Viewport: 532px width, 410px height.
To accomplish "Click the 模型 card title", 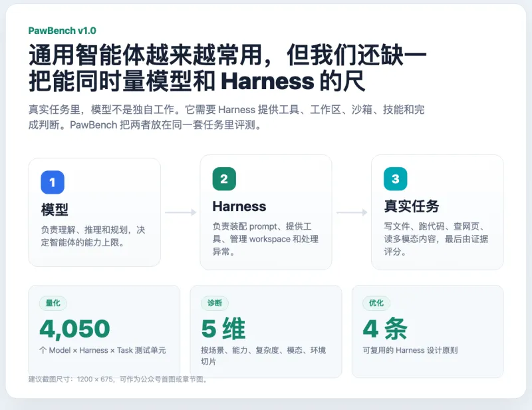I will point(55,209).
